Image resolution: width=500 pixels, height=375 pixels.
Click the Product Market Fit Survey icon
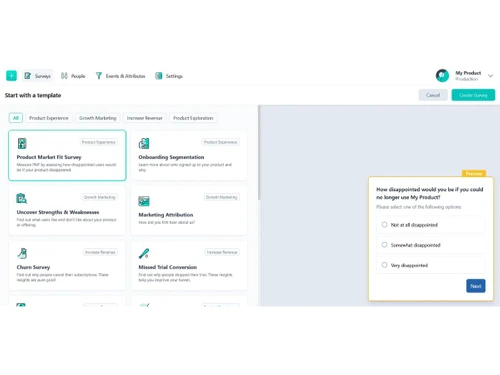coord(22,143)
